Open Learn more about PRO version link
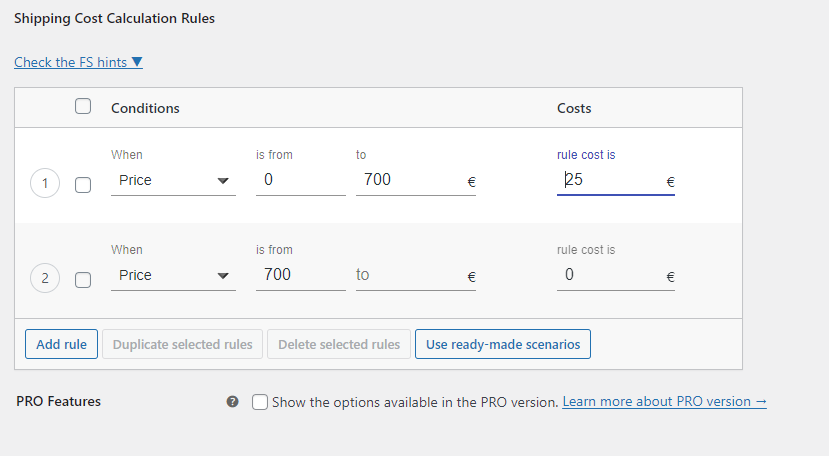The width and height of the screenshot is (829, 456). [664, 401]
